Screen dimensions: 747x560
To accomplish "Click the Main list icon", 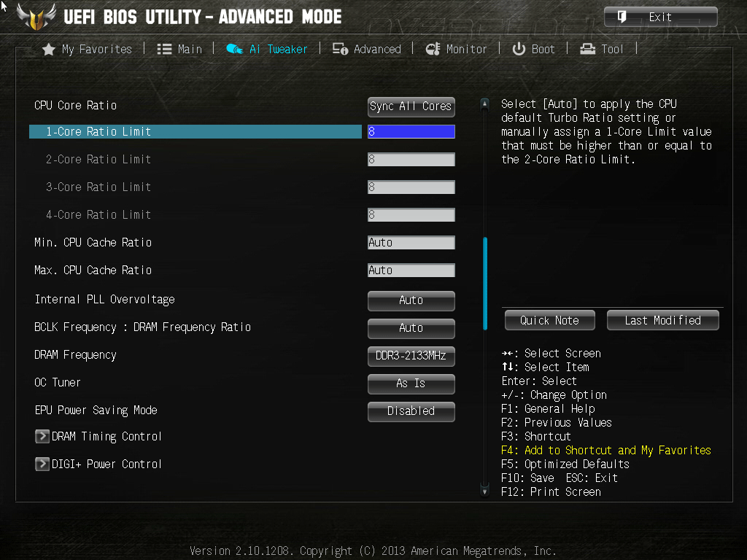I will [x=164, y=50].
